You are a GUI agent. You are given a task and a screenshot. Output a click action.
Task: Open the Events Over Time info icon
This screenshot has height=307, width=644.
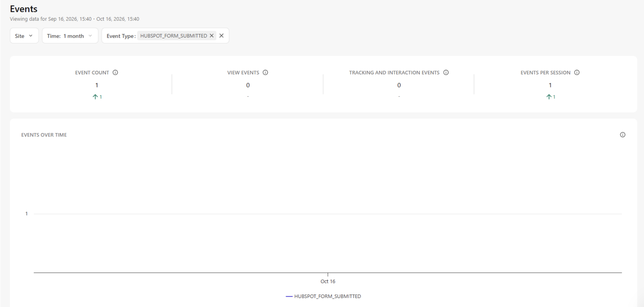[623, 135]
